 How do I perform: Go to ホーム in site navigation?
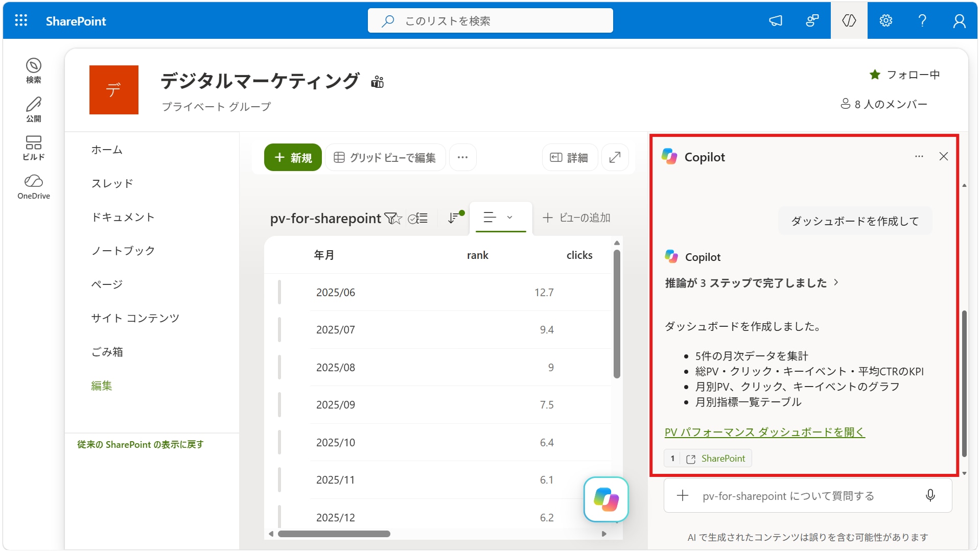click(x=107, y=150)
